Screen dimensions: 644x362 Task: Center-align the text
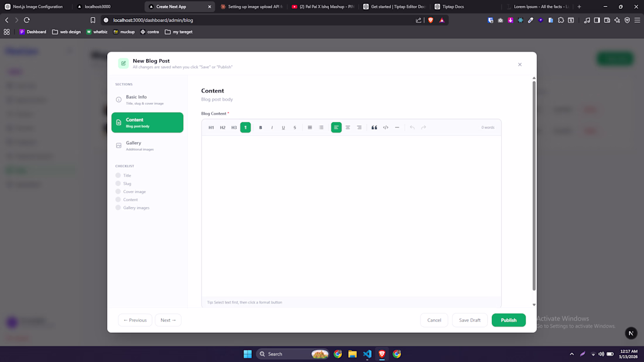tap(347, 127)
